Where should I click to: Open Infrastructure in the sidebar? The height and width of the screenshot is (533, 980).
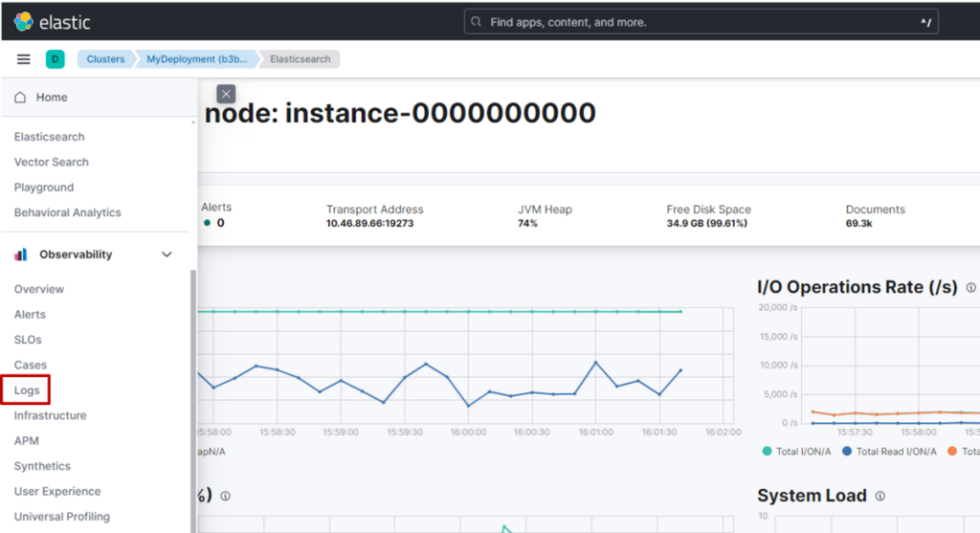click(50, 415)
